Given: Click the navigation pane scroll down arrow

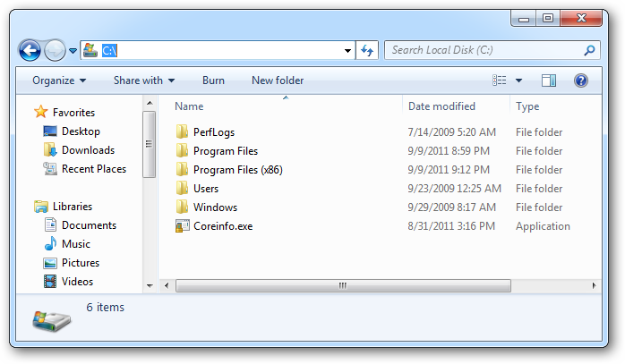Looking at the screenshot, I should click(150, 285).
